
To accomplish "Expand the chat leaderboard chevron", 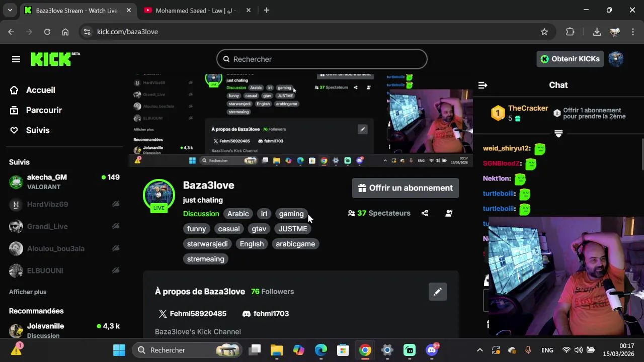I will click(558, 134).
